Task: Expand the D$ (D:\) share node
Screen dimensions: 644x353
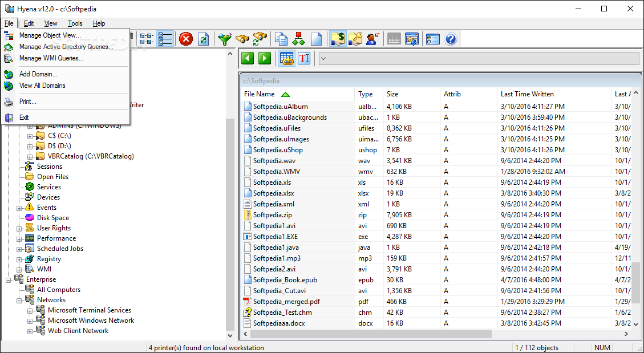Action: 30,146
